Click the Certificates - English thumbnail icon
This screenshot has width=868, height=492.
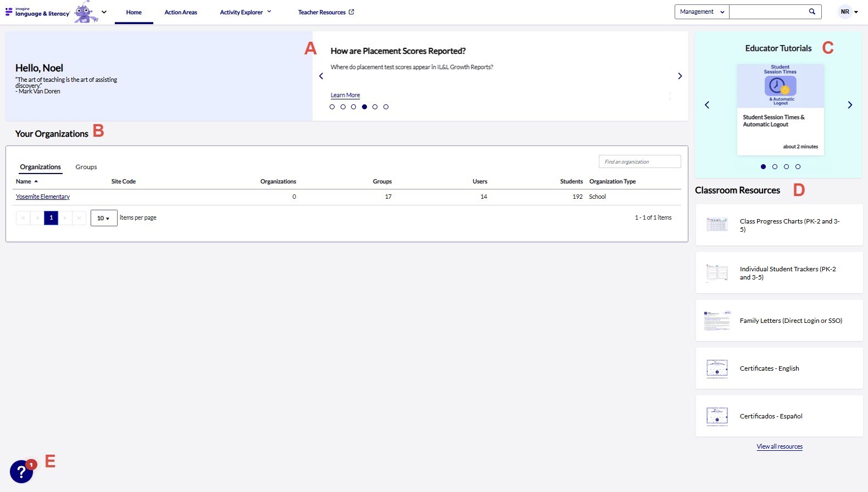717,368
